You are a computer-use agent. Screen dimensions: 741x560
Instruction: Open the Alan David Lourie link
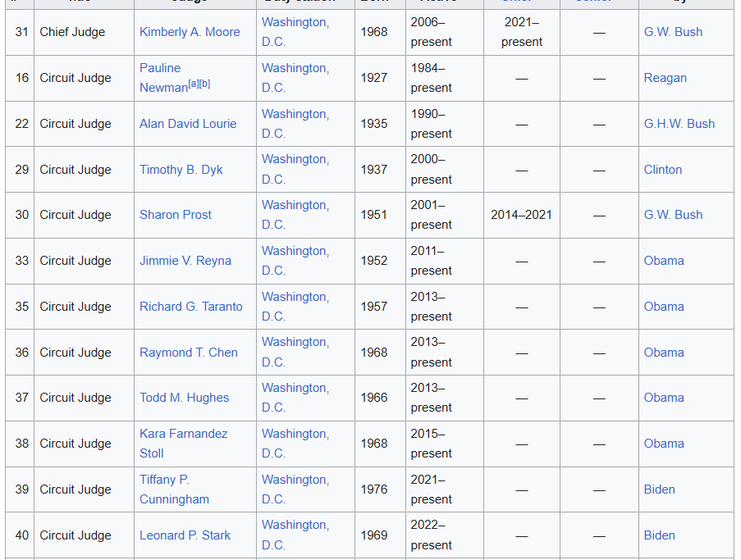[x=188, y=124]
